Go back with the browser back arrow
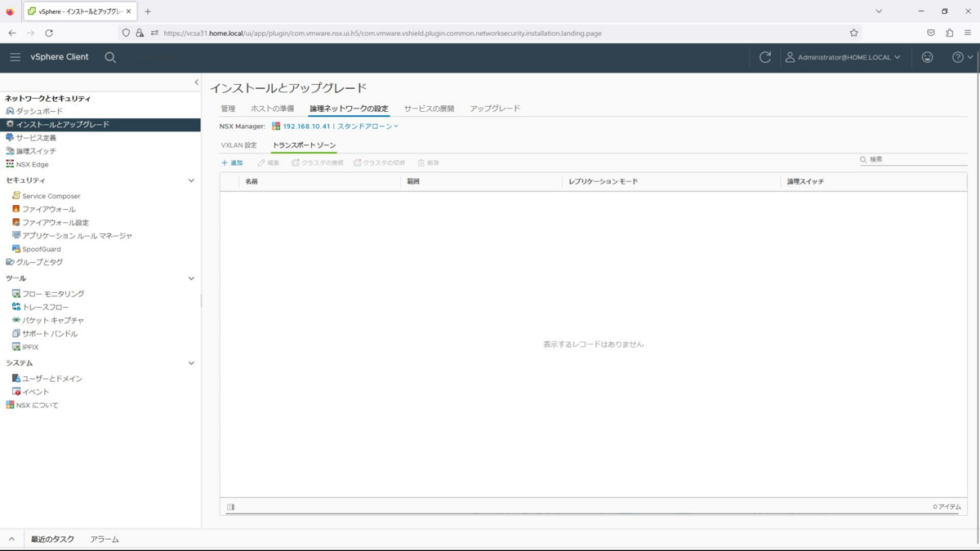 pos(11,33)
